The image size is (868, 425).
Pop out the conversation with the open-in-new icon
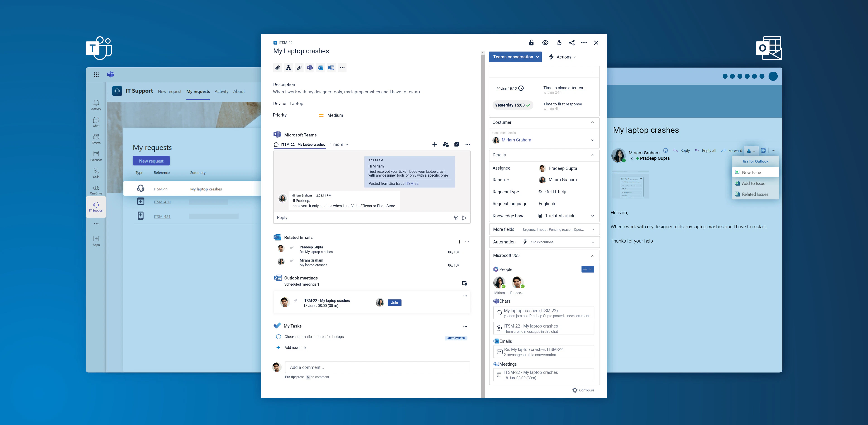(x=457, y=144)
